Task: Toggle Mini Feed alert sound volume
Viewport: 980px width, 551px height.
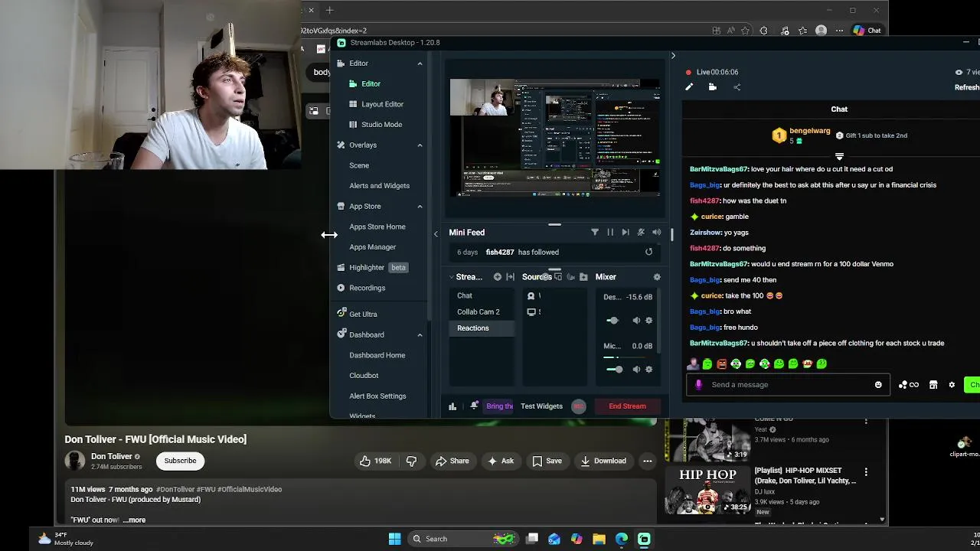Action: click(656, 232)
